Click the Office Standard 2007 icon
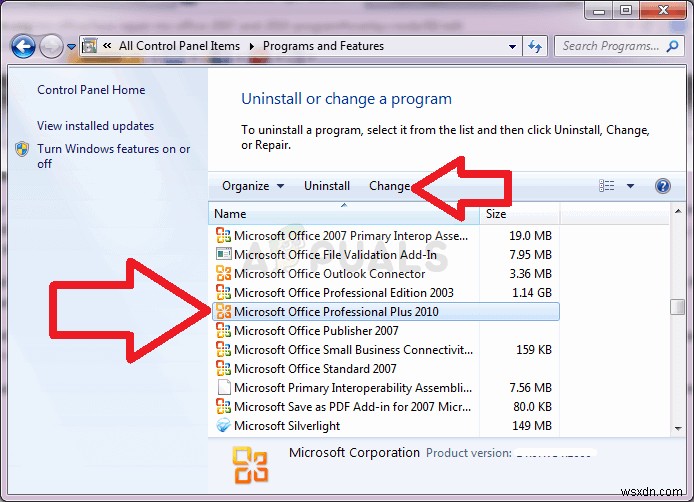694x502 pixels. click(x=224, y=368)
